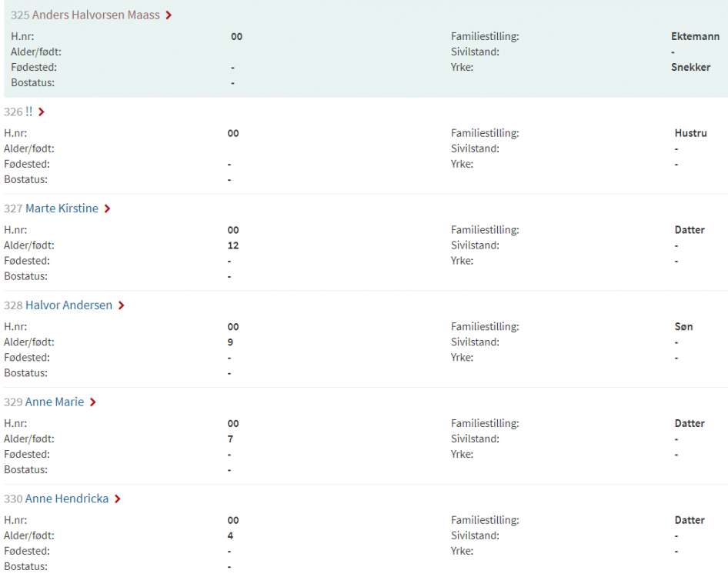Click the Ektemann family position value
Image resolution: width=728 pixels, height=577 pixels.
pyautogui.click(x=695, y=36)
